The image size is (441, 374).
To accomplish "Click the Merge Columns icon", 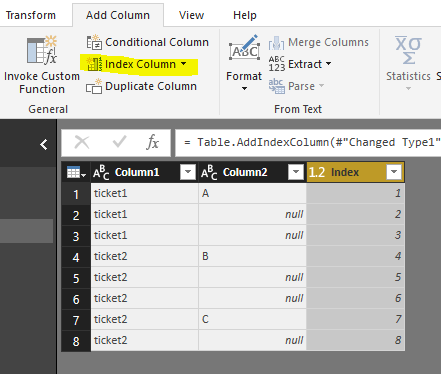I will click(277, 43).
